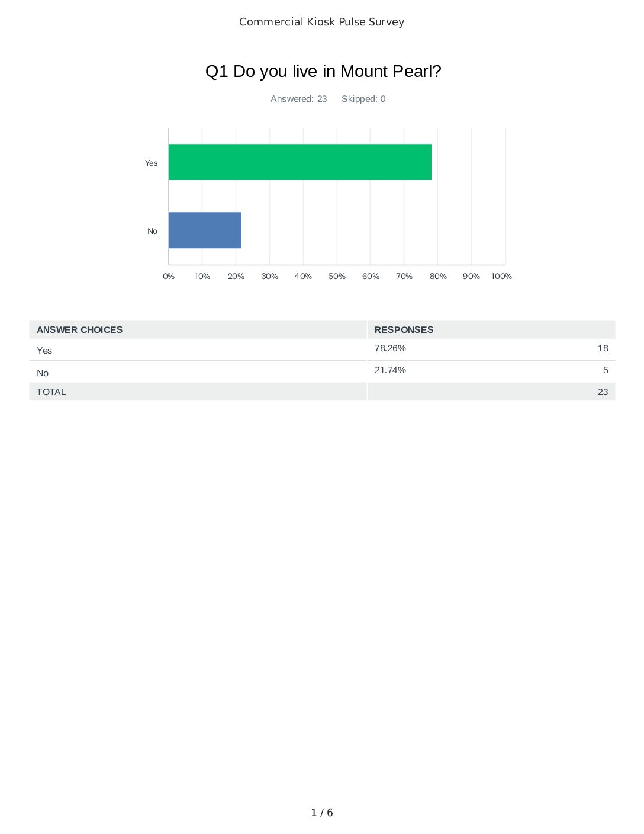Click the question title about Mount Pearl
Viewport: 644px width, 834px height.
coord(323,71)
